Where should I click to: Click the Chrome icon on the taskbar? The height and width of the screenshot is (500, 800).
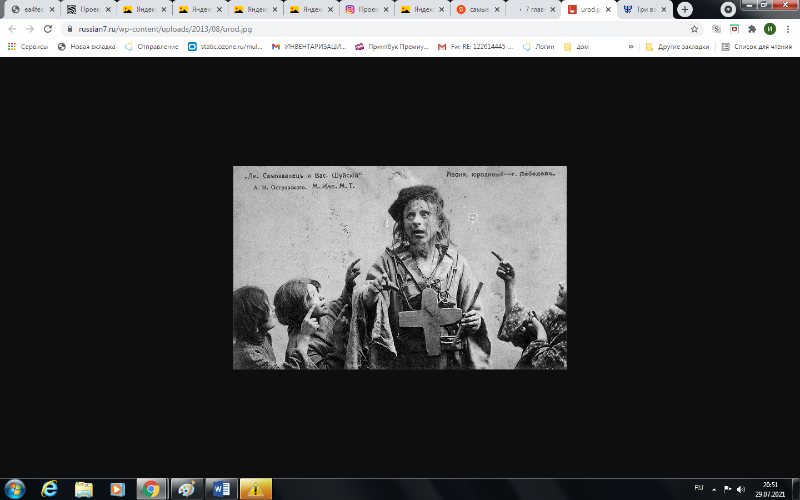(151, 489)
